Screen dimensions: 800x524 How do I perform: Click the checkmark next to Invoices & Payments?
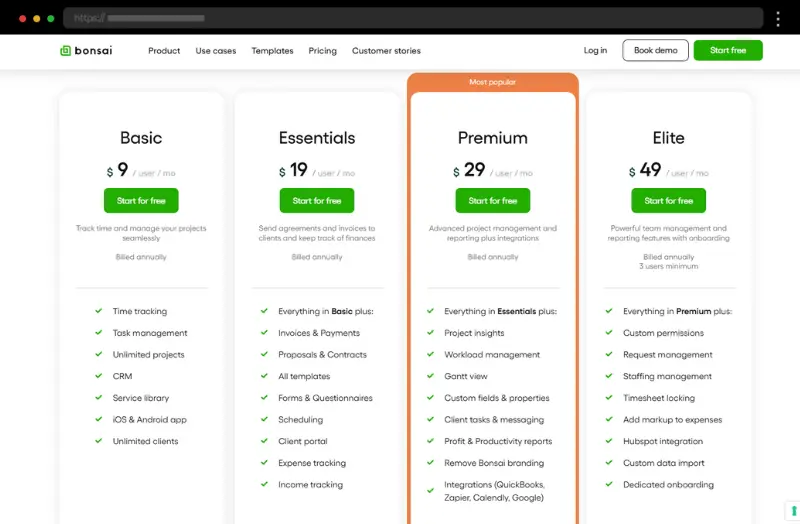(x=264, y=332)
